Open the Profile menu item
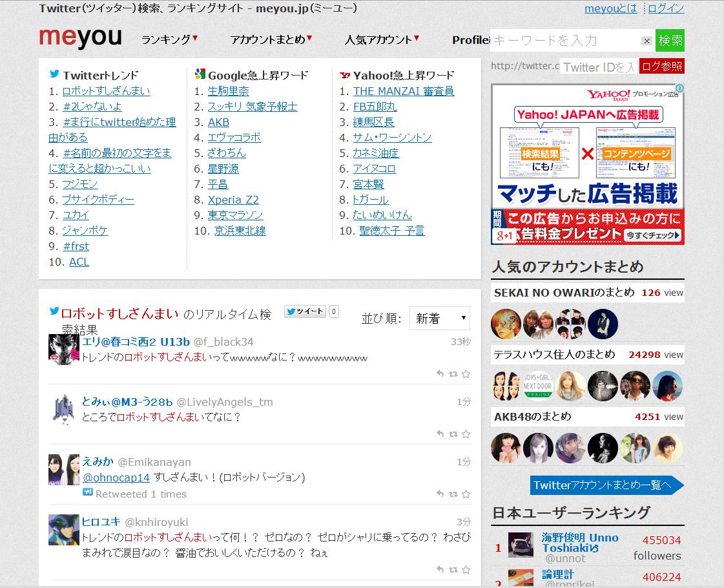Viewport: 724px width, 588px height. 471,40
